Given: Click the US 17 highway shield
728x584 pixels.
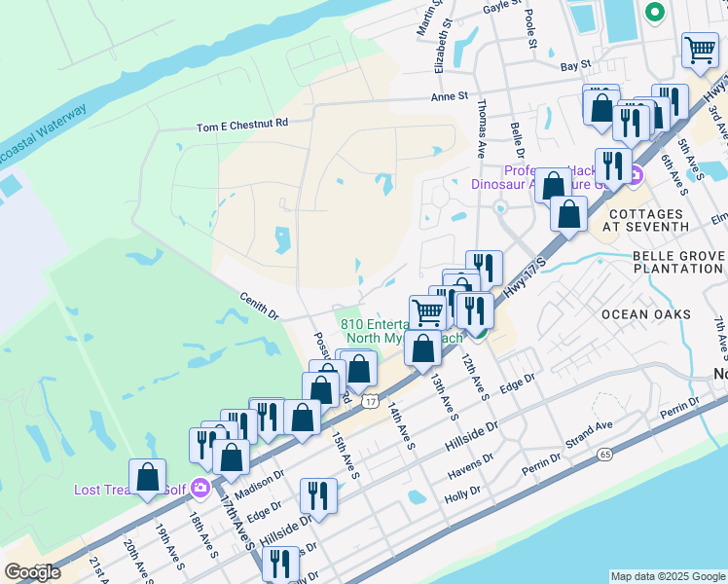Looking at the screenshot, I should (370, 402).
